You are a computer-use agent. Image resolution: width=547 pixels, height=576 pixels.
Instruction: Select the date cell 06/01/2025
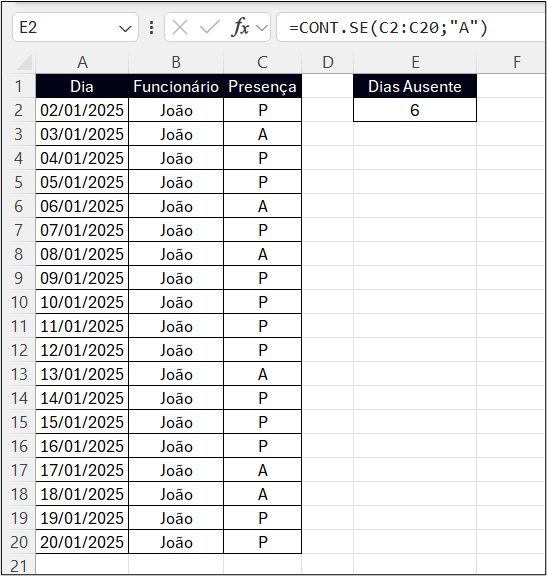coord(82,206)
